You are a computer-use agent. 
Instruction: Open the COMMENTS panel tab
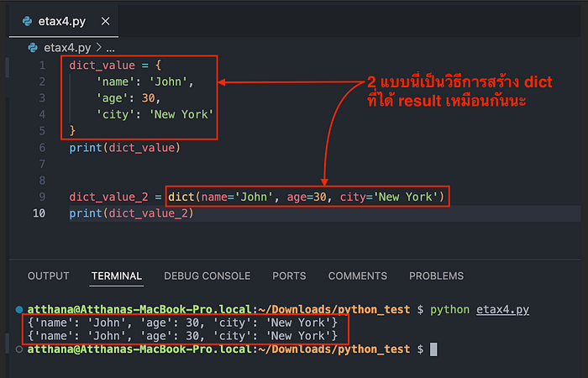point(358,276)
